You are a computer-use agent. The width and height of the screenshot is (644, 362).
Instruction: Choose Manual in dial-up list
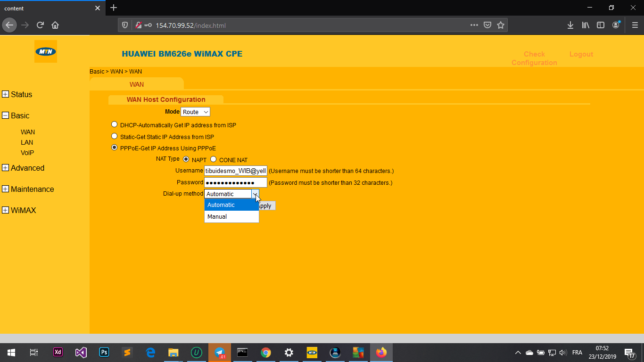231,216
